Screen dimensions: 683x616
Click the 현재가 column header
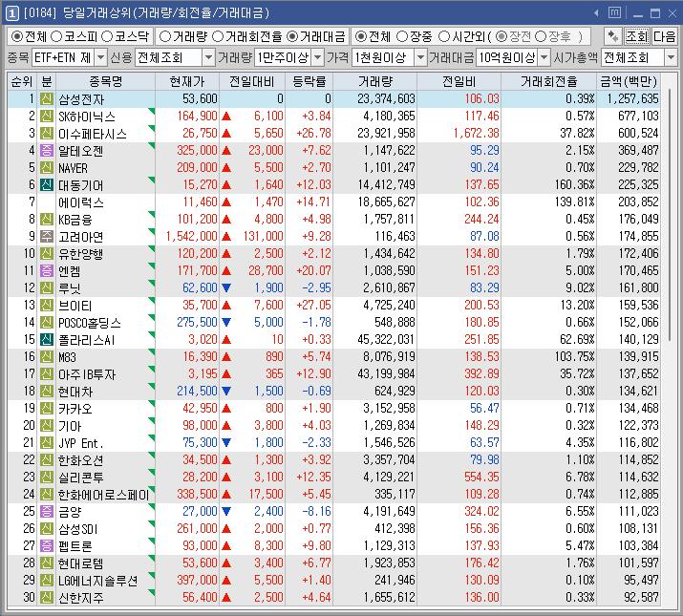click(x=187, y=81)
